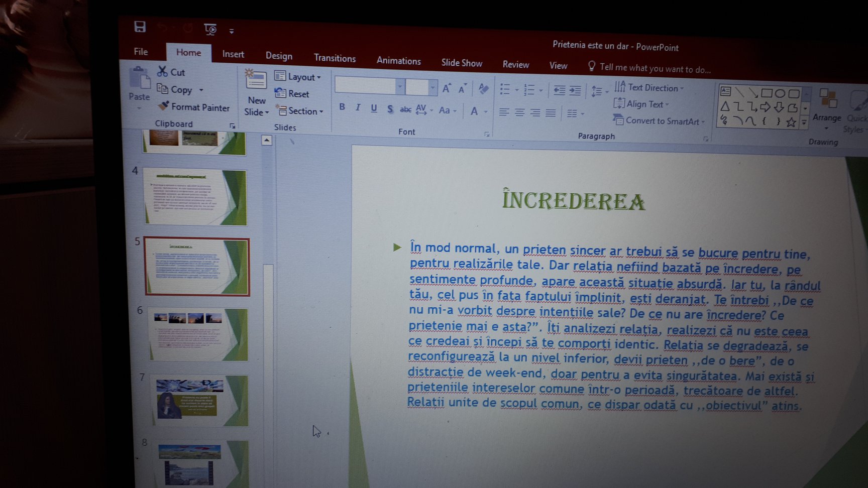Open the Align Text menu
This screenshot has height=488, width=868.
point(641,104)
